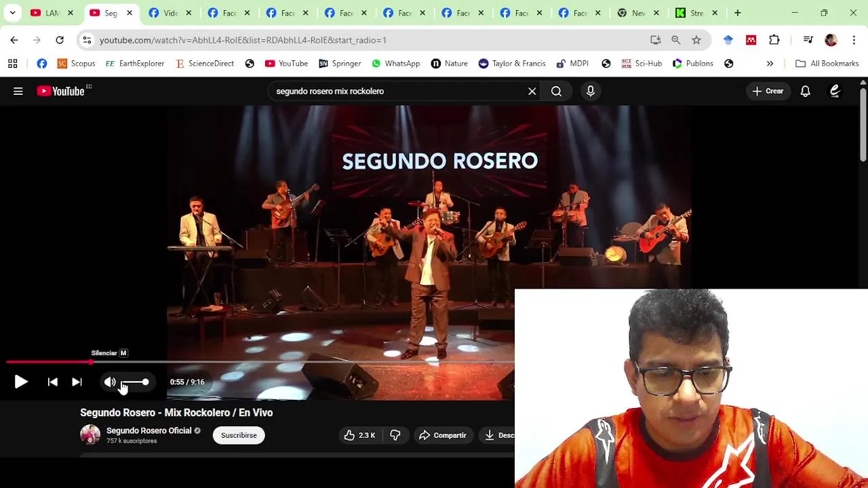The width and height of the screenshot is (868, 488).
Task: Open the Scopus bookmark
Action: (x=76, y=63)
